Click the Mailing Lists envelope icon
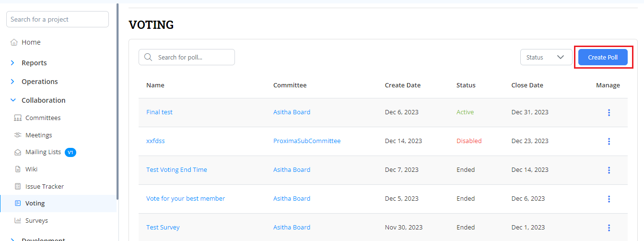Screen dimensions: 644x241 point(18,152)
